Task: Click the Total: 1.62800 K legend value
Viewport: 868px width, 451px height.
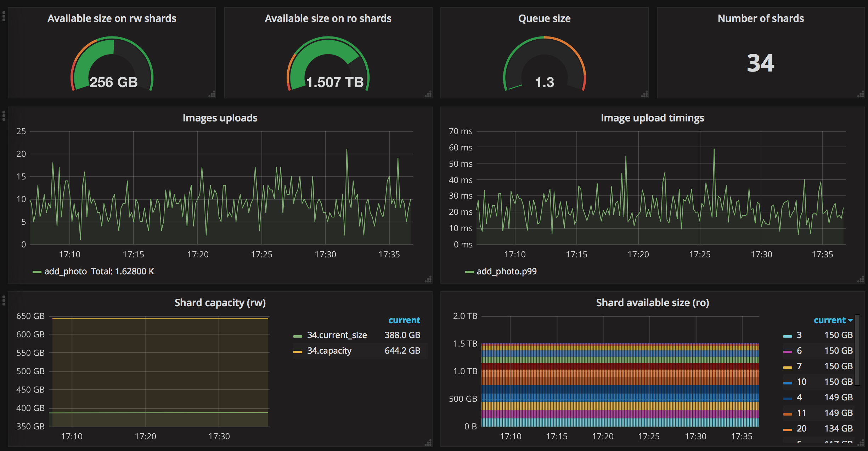Action: tap(123, 272)
